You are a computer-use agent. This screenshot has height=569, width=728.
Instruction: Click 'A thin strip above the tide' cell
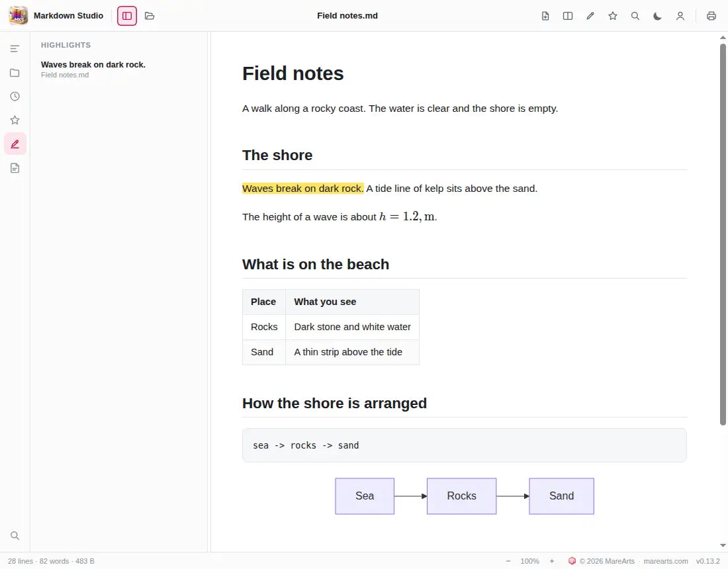pos(352,352)
